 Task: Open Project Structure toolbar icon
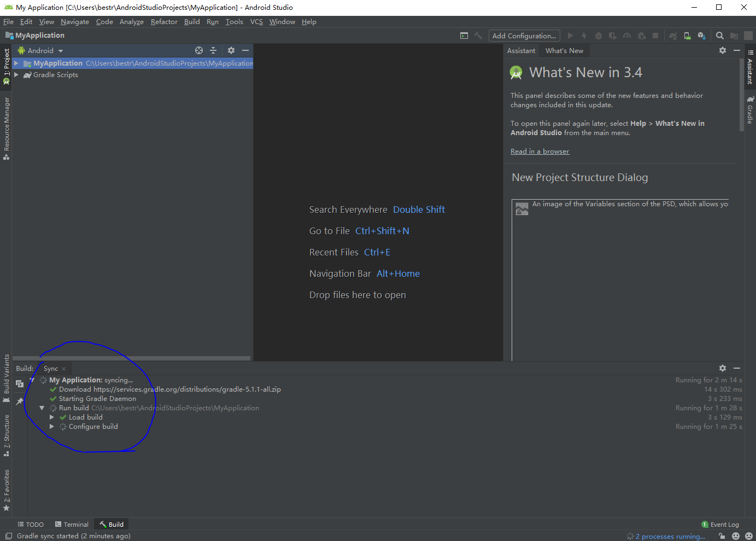click(x=734, y=36)
